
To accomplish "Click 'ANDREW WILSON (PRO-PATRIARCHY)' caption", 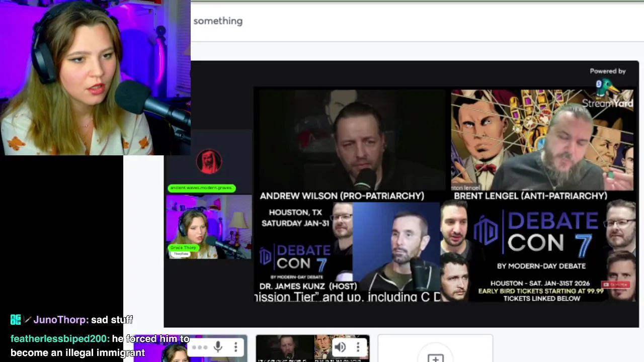I will pos(342,196).
